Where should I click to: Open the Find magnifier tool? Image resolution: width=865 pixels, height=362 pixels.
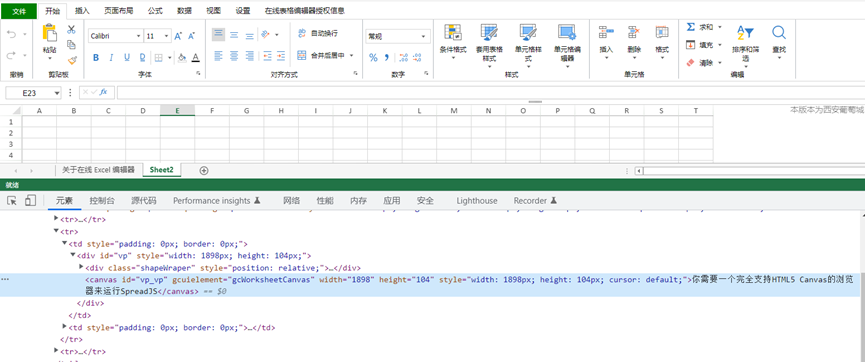(779, 32)
